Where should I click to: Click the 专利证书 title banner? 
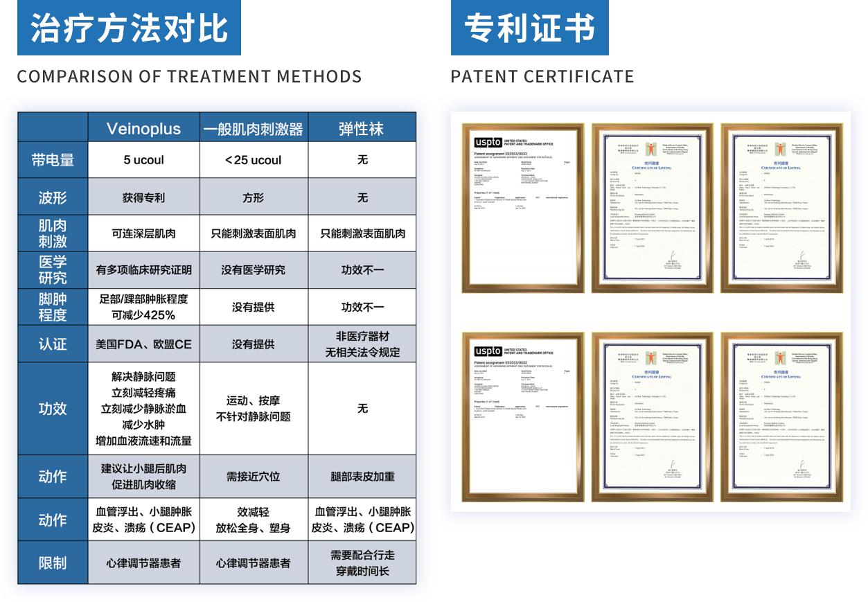530,28
